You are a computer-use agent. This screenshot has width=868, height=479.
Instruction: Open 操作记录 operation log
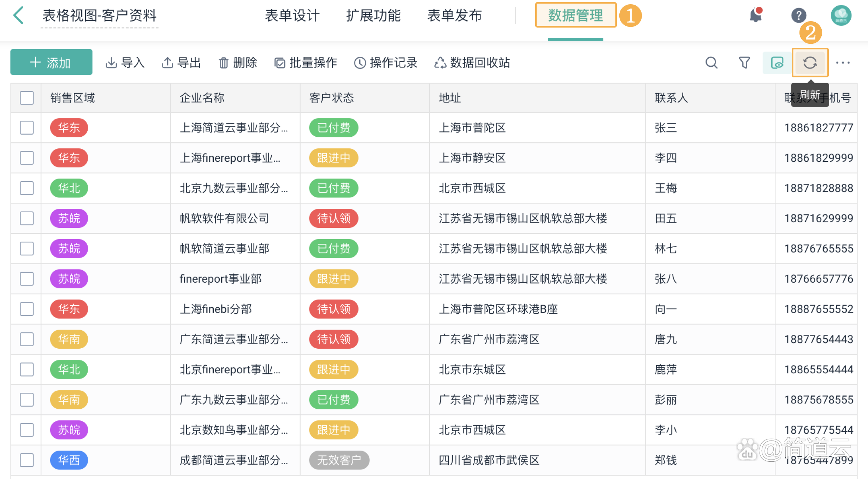click(x=386, y=63)
